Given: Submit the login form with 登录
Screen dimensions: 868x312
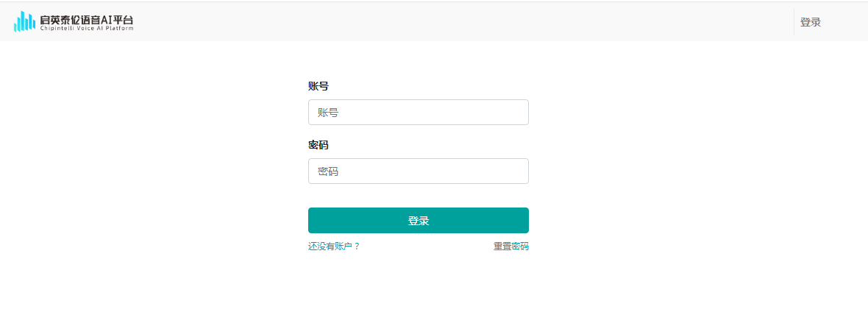Looking at the screenshot, I should click(x=418, y=221).
